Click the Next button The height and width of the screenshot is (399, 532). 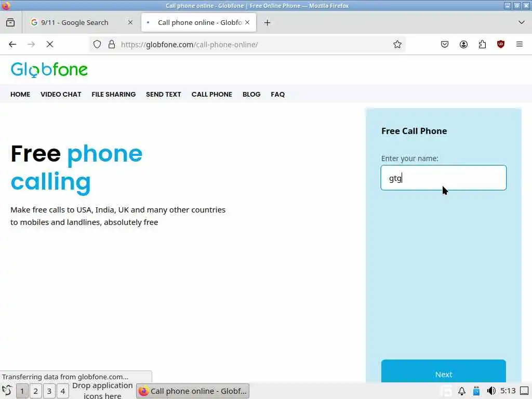444,371
